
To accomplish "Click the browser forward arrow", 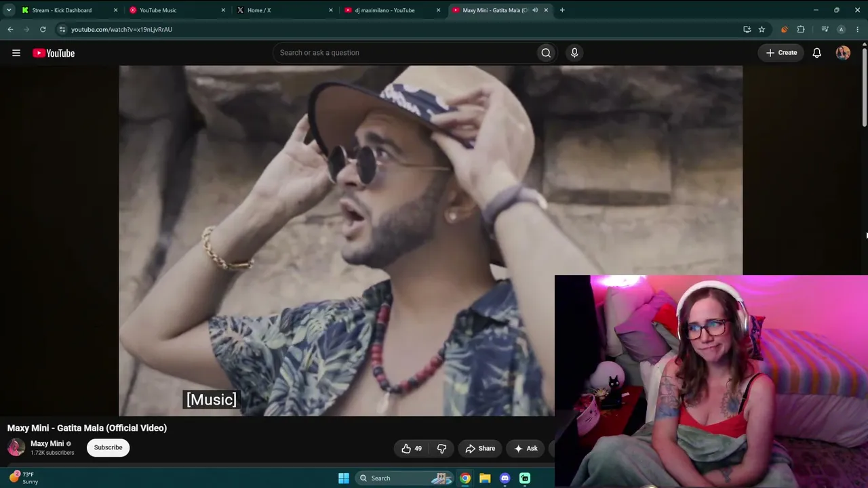I will point(26,29).
